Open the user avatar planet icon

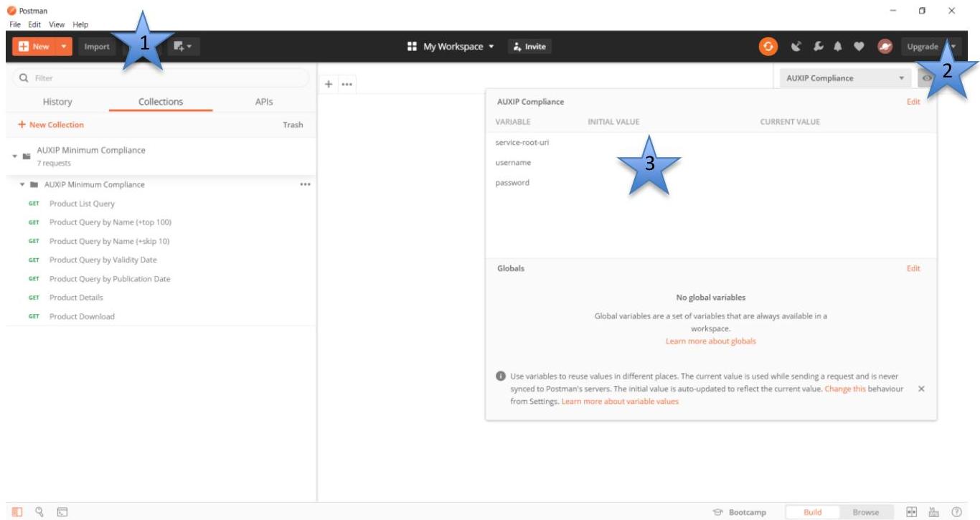[x=885, y=47]
